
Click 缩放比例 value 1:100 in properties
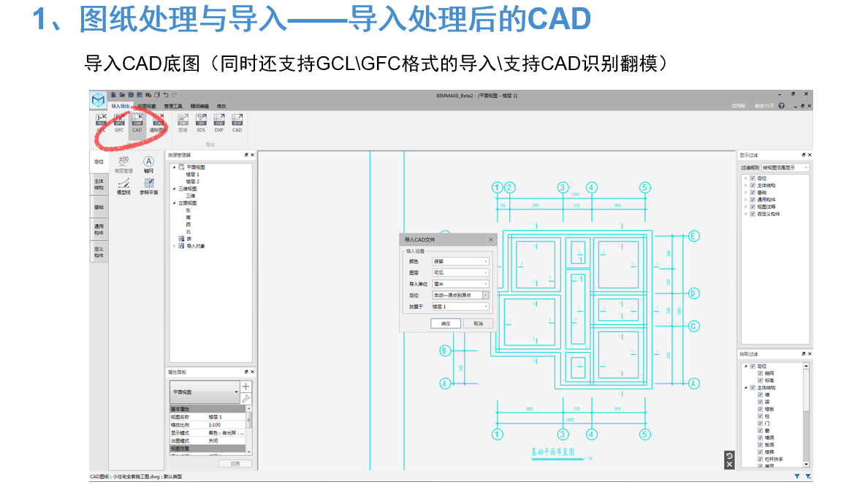coord(215,425)
